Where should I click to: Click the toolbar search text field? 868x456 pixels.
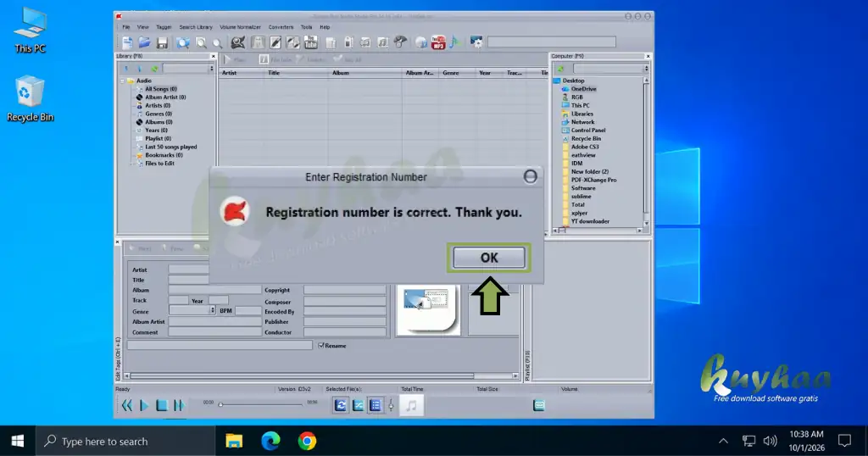coord(551,42)
